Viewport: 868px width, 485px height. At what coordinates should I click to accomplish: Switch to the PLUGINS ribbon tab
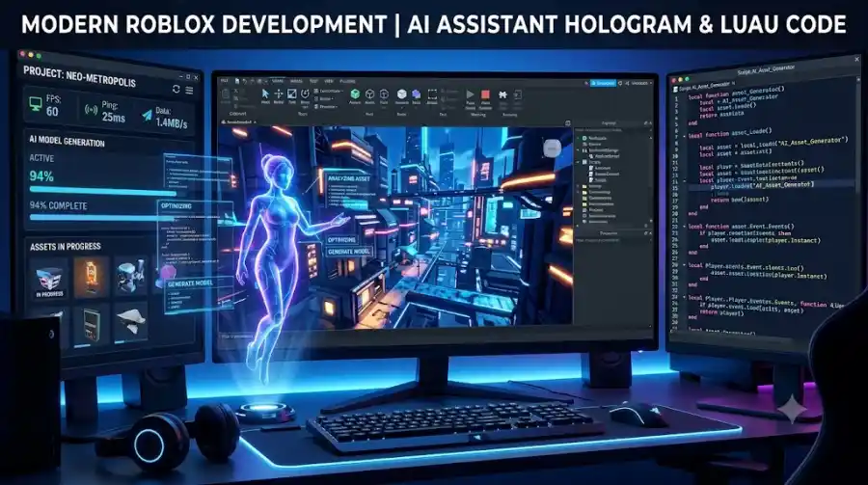tap(347, 81)
